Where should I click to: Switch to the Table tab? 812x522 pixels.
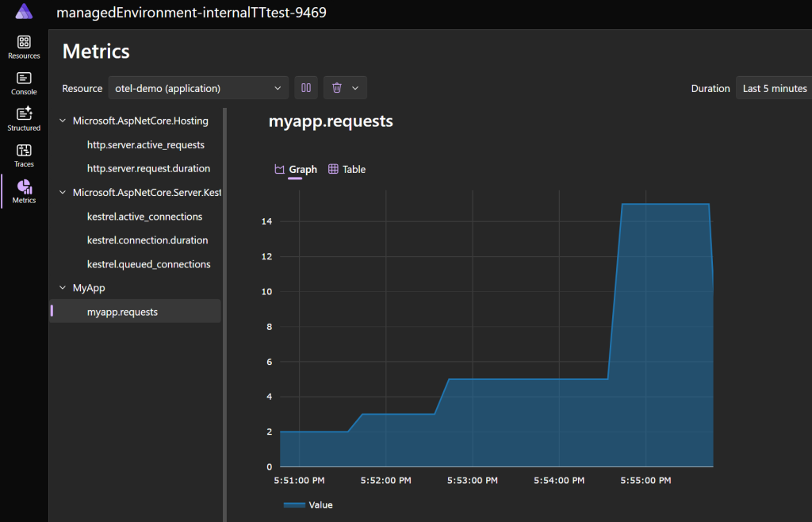(x=347, y=169)
